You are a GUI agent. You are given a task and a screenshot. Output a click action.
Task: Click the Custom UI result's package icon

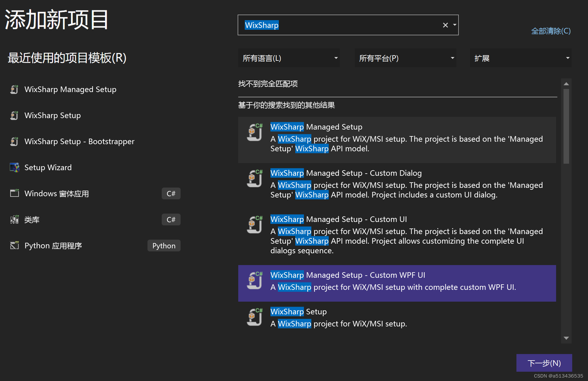tap(254, 224)
